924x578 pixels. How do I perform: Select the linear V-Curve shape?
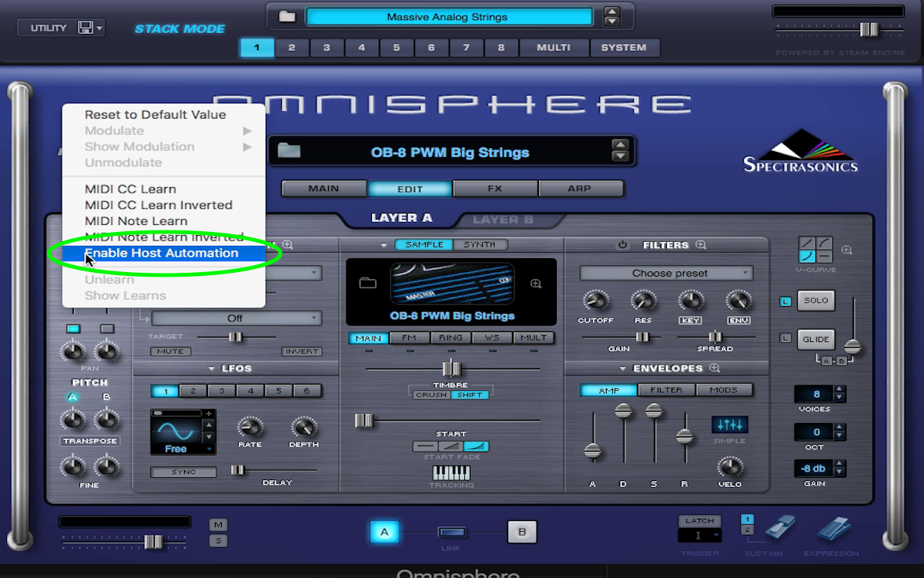click(x=807, y=243)
